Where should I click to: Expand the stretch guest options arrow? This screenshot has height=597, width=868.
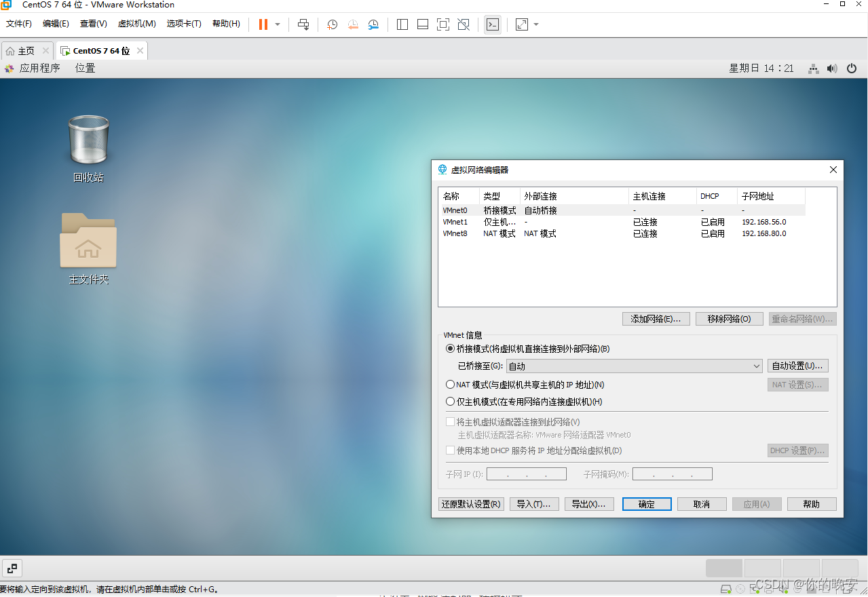point(536,24)
